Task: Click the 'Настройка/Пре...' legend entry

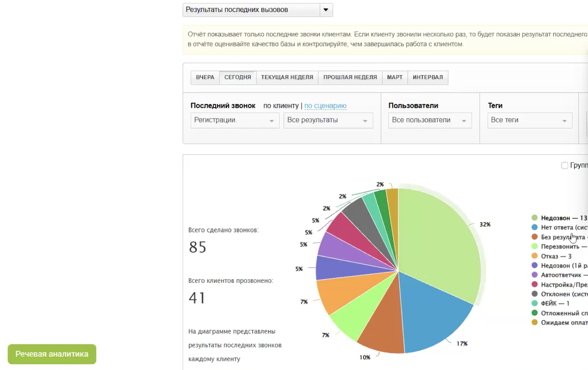Action: [x=559, y=285]
